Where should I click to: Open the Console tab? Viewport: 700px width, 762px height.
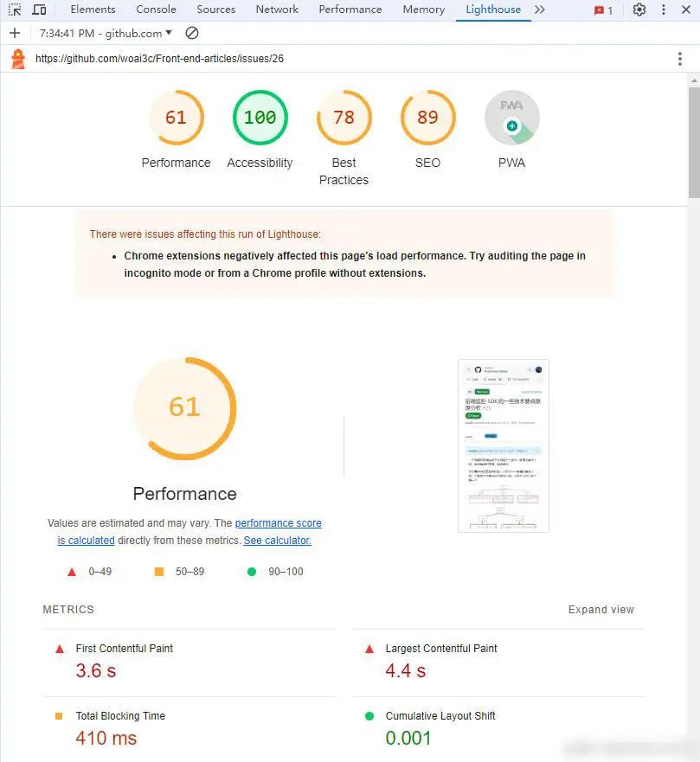click(x=156, y=10)
